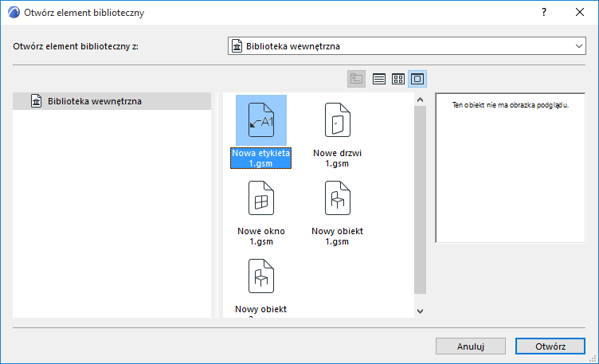The width and height of the screenshot is (599, 364).
Task: Click the Nowe okno 1.gsm file name
Action: 261,236
